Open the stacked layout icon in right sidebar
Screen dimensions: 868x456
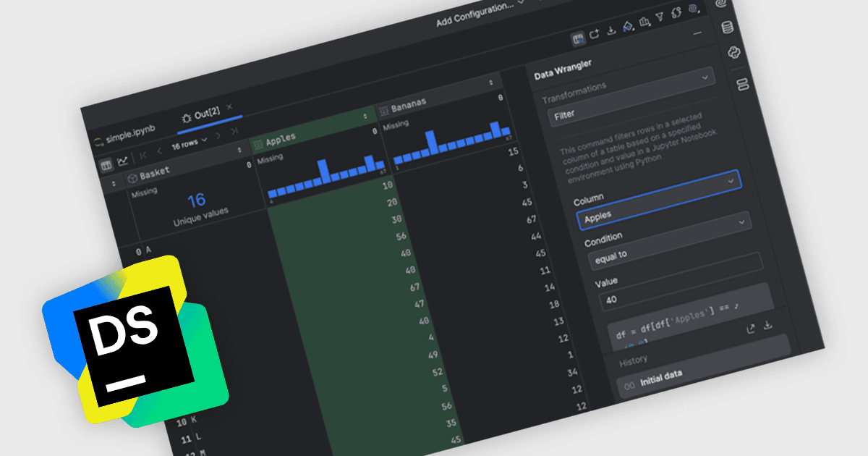tap(742, 85)
